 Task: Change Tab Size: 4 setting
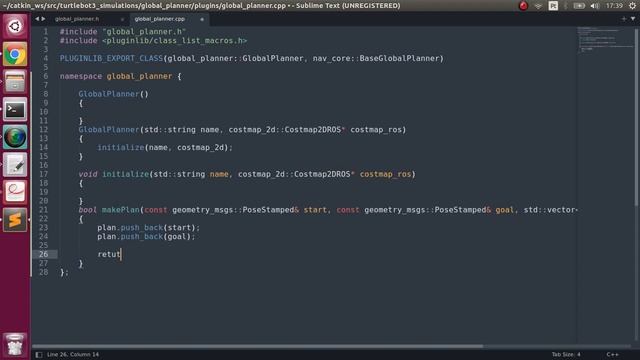566,354
